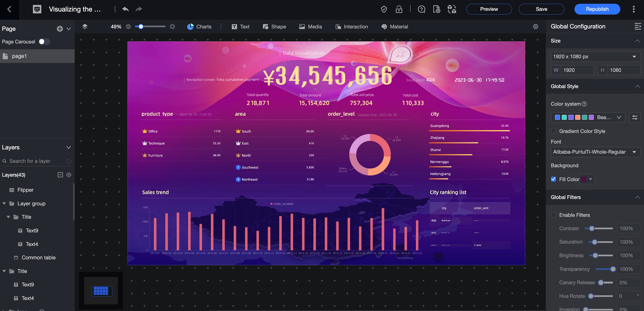This screenshot has height=311, width=644.
Task: Click the redo arrow icon
Action: [139, 9]
